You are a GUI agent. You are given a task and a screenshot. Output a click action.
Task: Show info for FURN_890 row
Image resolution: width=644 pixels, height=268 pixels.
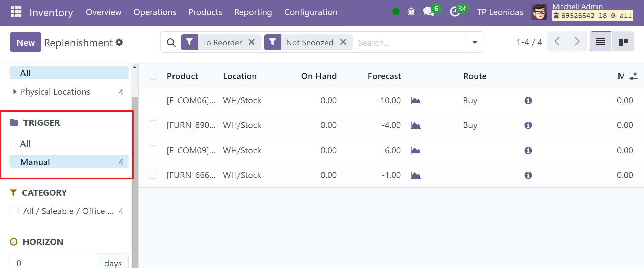tap(528, 125)
